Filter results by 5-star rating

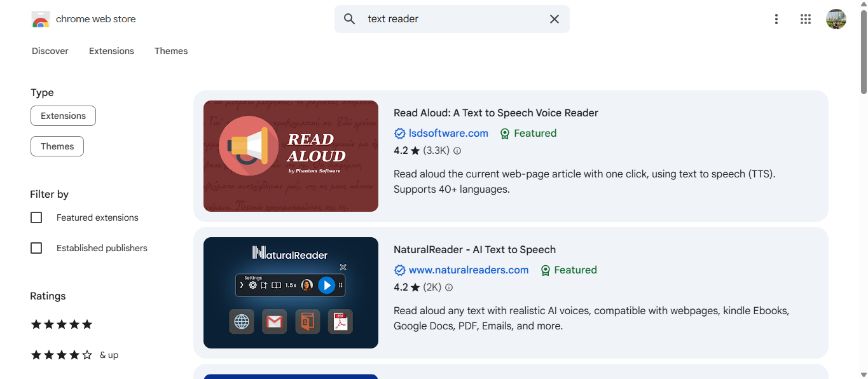tap(61, 324)
